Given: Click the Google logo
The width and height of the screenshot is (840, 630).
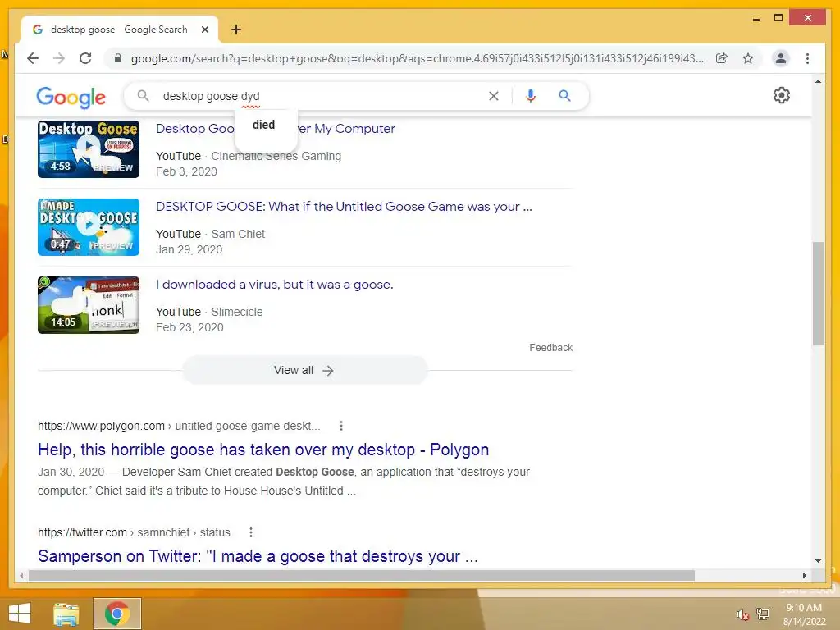Looking at the screenshot, I should pyautogui.click(x=71, y=97).
